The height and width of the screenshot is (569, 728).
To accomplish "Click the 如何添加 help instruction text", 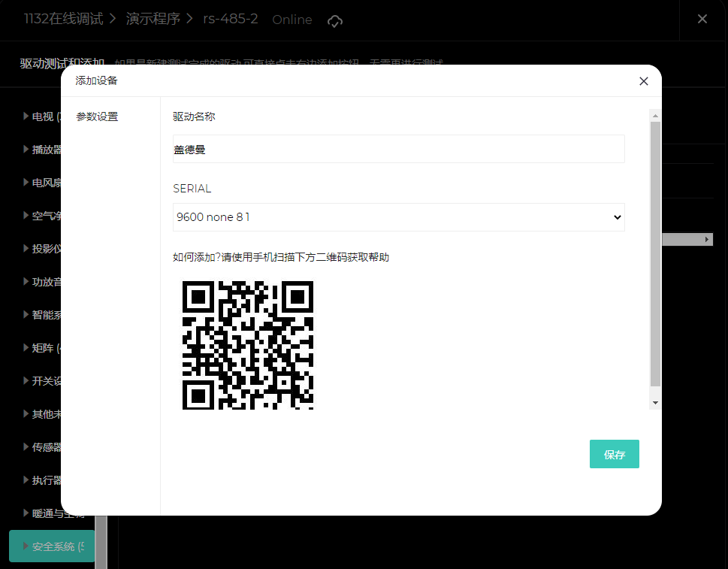I will pyautogui.click(x=281, y=257).
